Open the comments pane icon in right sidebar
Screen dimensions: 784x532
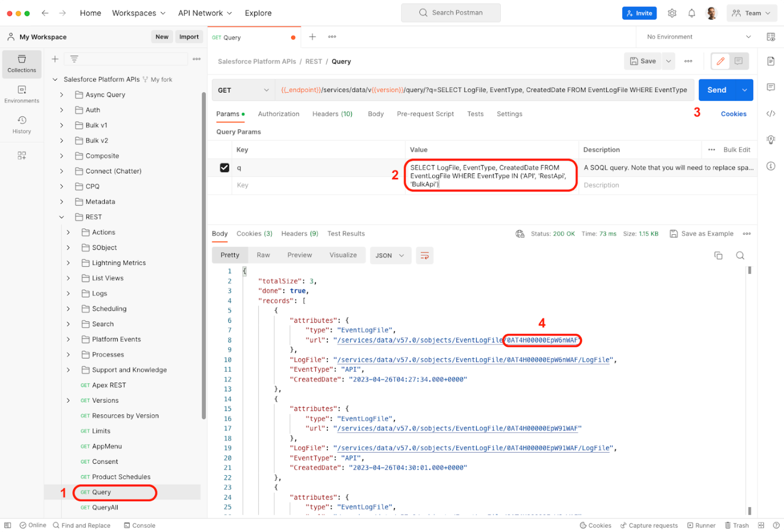point(771,87)
